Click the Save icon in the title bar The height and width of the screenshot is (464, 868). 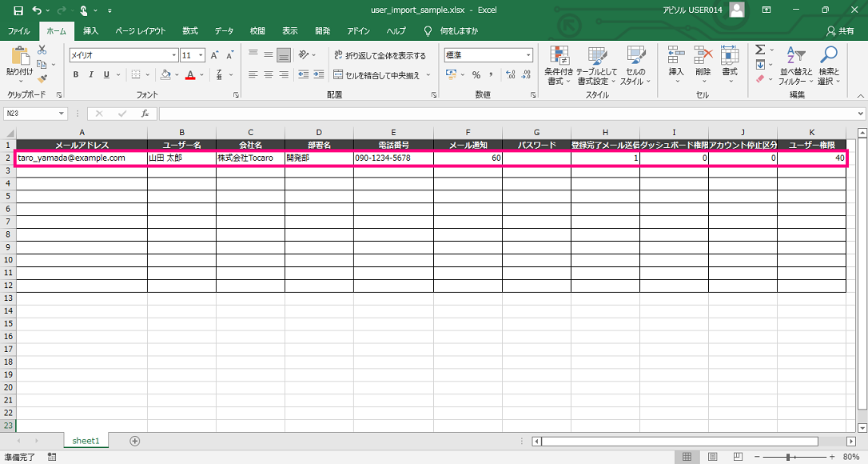coord(18,10)
